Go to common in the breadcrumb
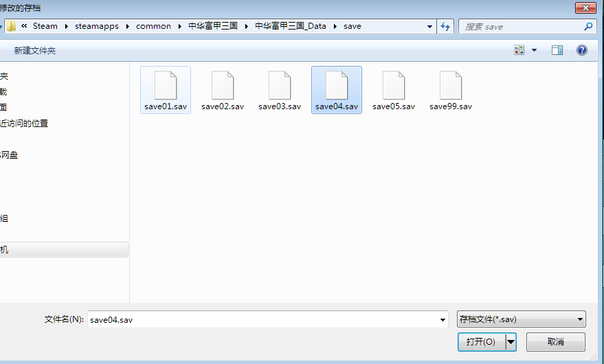This screenshot has height=364, width=604. tap(153, 26)
